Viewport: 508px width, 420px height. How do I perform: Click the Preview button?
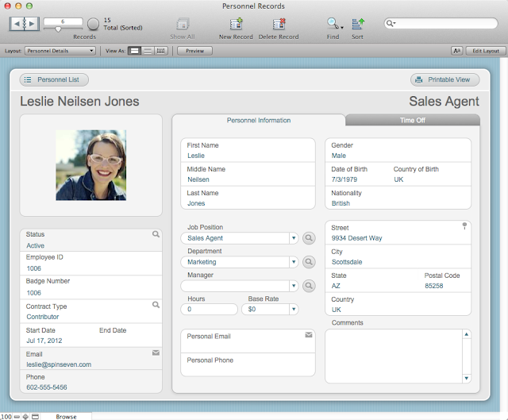(194, 51)
